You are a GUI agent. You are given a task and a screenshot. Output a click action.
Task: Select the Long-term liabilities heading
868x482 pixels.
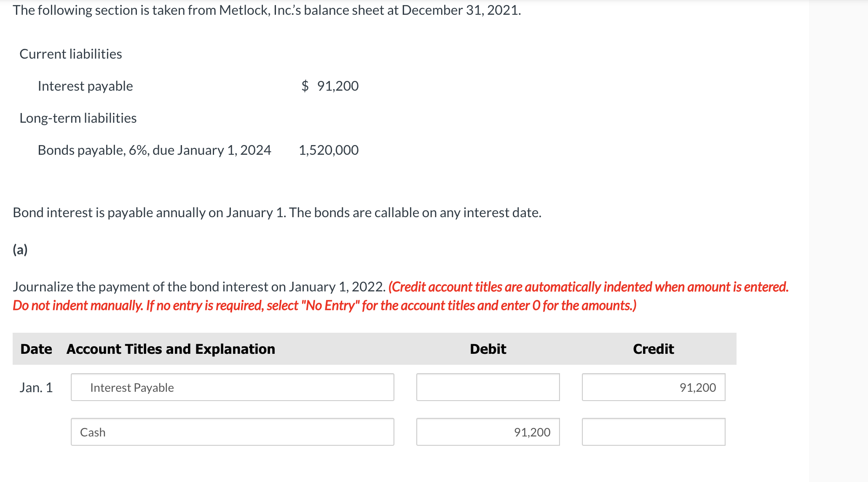(78, 118)
